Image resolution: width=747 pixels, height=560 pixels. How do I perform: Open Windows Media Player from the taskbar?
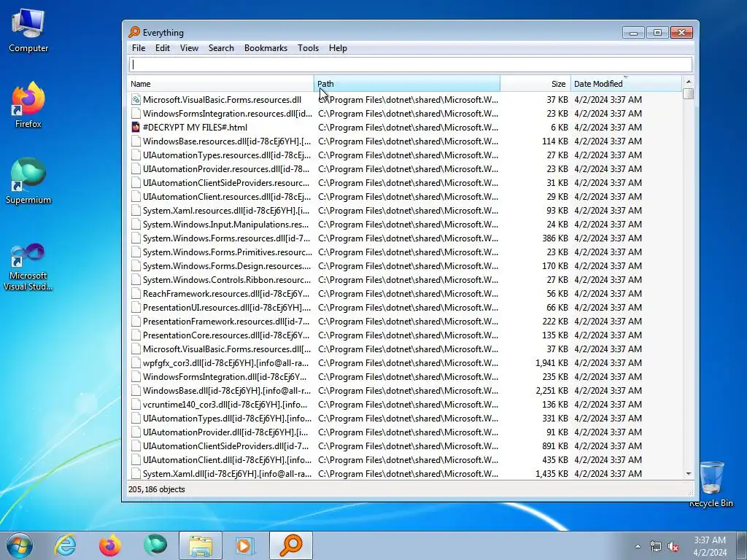pyautogui.click(x=245, y=545)
